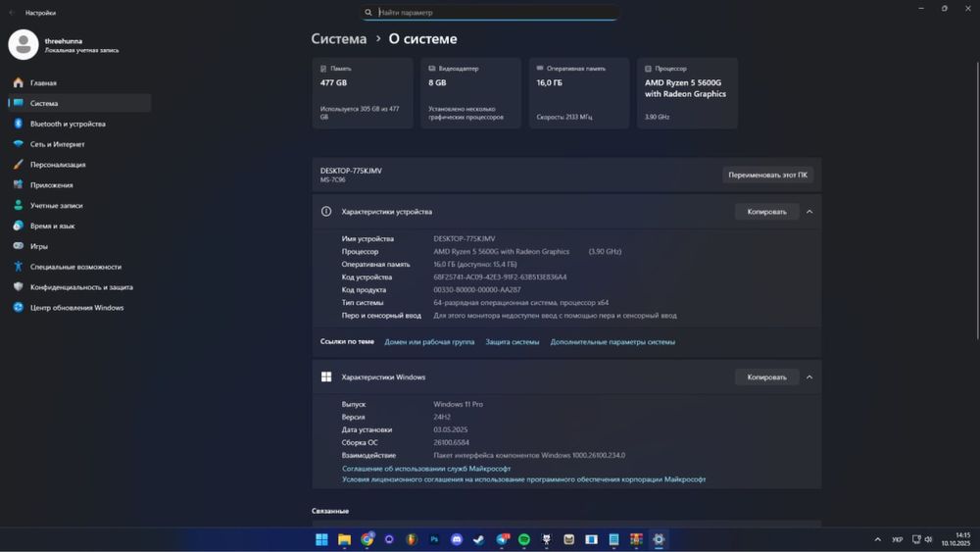This screenshot has height=552, width=980.
Task: Click УКР language switcher in tray
Action: [x=897, y=539]
